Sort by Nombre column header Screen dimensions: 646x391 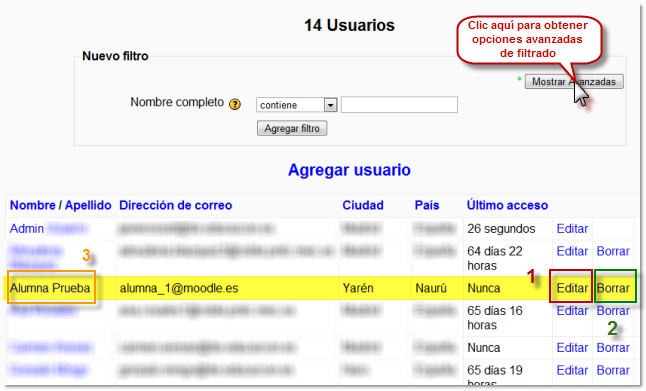[33, 205]
